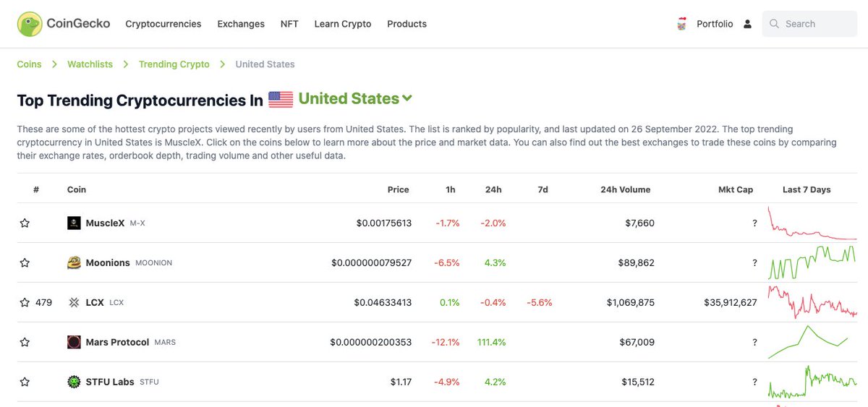Click the candy jar icon beside Portfolio

(x=681, y=24)
